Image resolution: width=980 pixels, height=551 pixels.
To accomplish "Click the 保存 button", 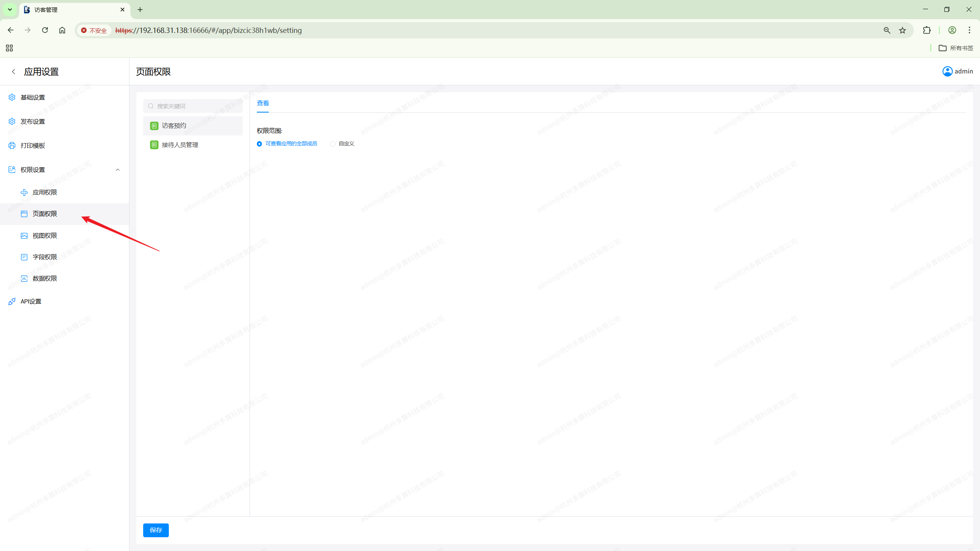I will point(156,530).
